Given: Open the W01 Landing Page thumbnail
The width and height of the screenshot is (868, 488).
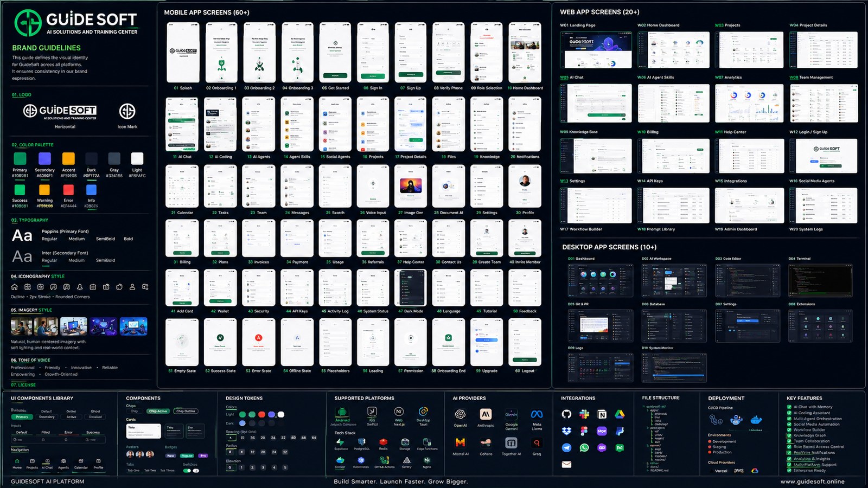Looking at the screenshot, I should 596,49.
